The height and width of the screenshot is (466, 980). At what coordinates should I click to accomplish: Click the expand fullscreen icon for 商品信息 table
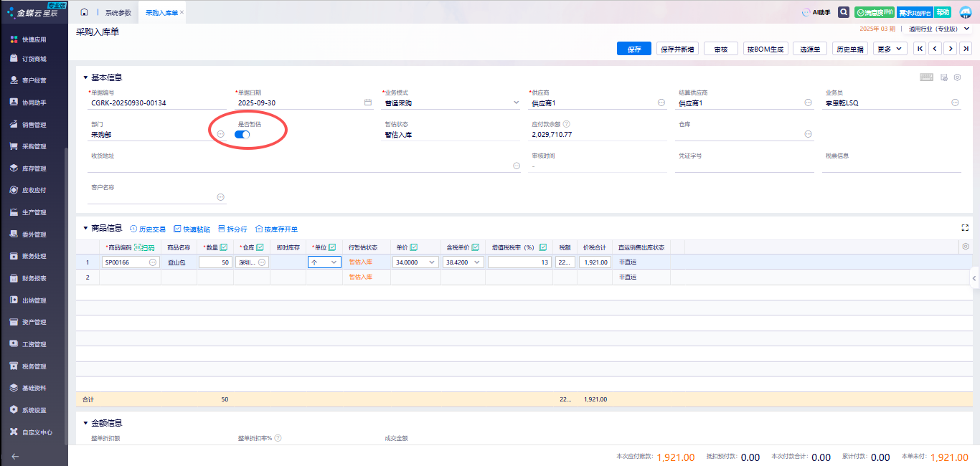click(965, 228)
